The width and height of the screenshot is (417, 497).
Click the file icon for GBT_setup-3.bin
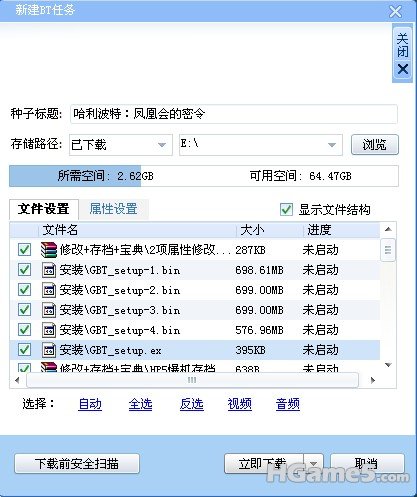(49, 310)
